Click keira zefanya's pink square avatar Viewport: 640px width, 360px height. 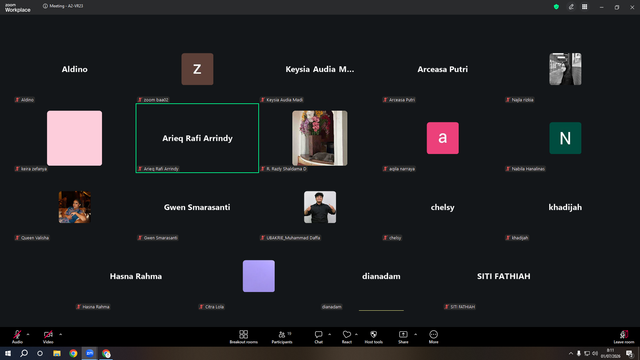click(75, 138)
